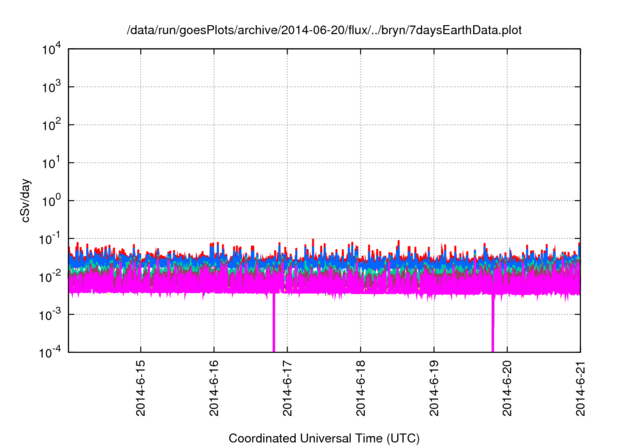Click the magenta data dropout before 2014-6-20
The width and height of the screenshot is (640, 448).
493,322
